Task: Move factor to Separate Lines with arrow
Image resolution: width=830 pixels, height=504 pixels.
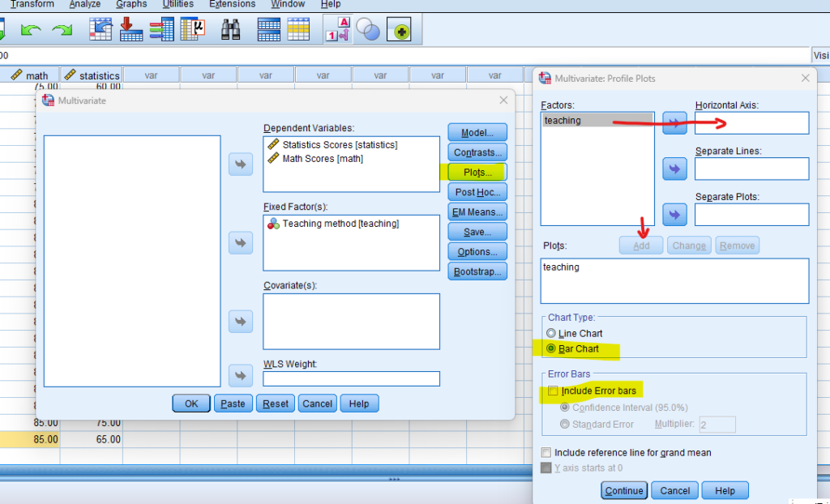Action: 674,169
